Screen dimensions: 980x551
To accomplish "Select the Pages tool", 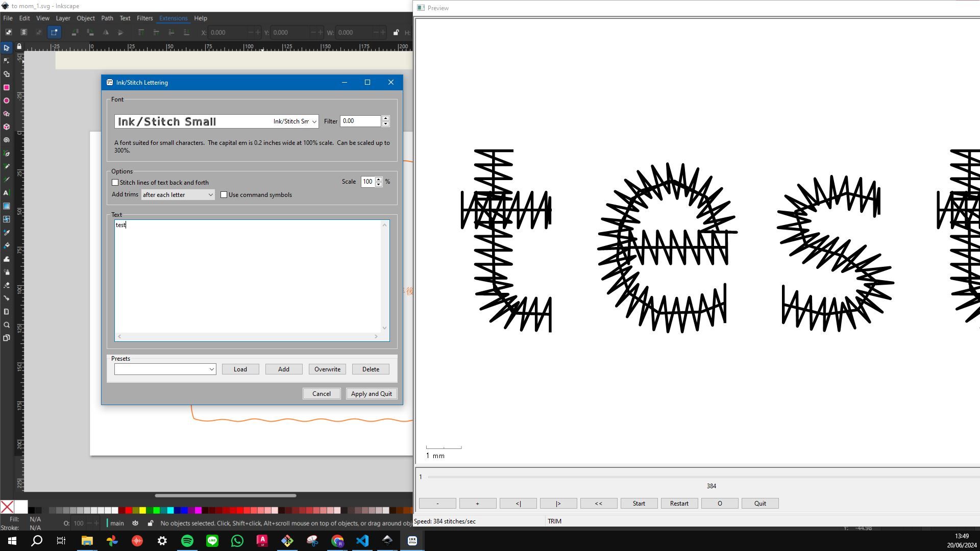I will tap(7, 338).
